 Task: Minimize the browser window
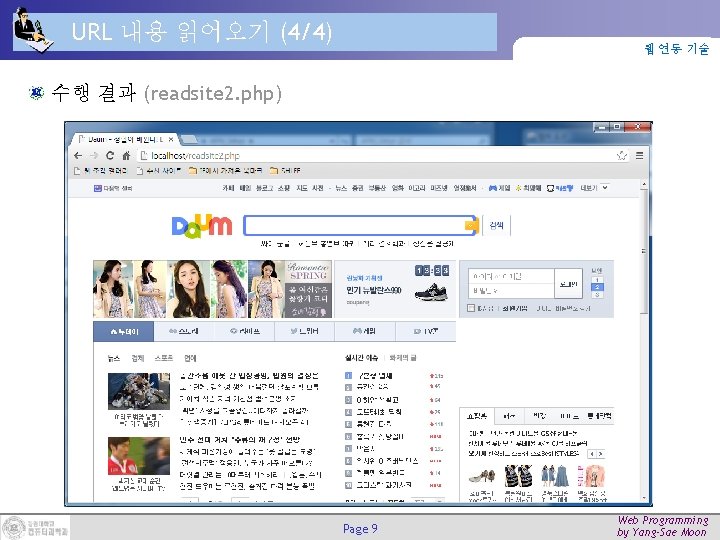tap(602, 126)
